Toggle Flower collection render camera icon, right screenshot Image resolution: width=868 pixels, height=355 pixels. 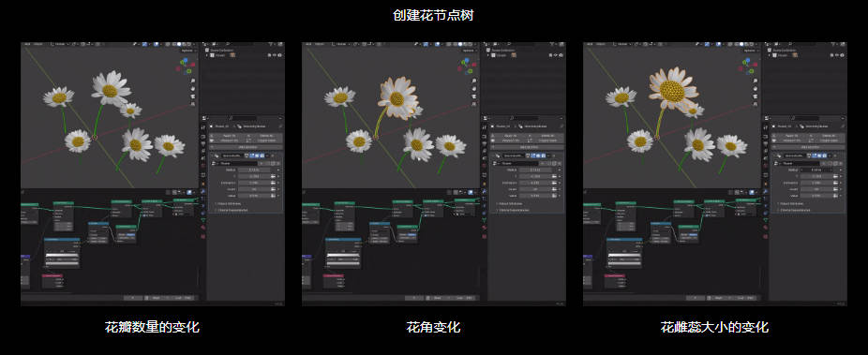pos(842,55)
